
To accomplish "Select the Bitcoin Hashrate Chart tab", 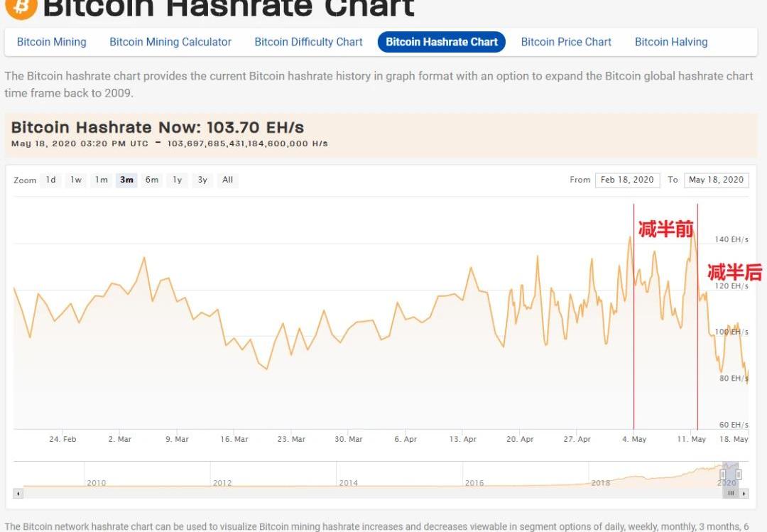I will (x=442, y=42).
